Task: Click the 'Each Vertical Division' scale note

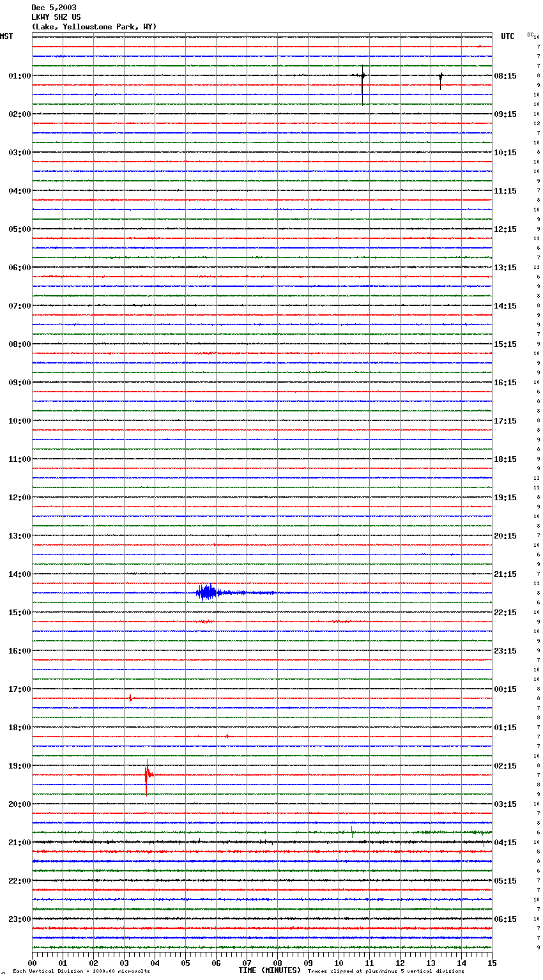Action: coord(81,972)
